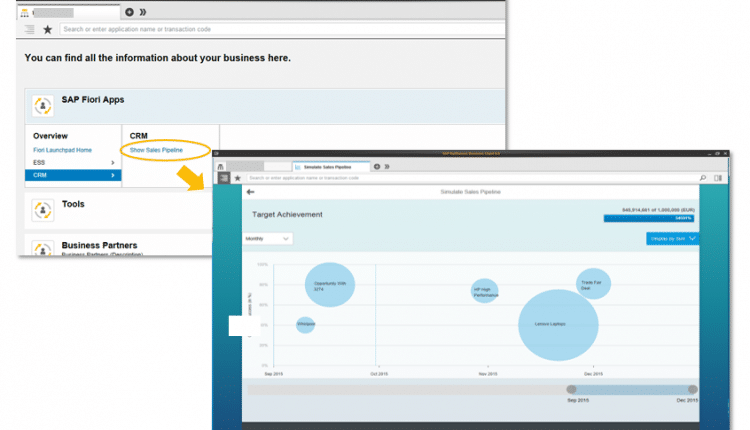This screenshot has height=430, width=750.
Task: Open navigation menu icon in front window
Action: pyautogui.click(x=223, y=178)
